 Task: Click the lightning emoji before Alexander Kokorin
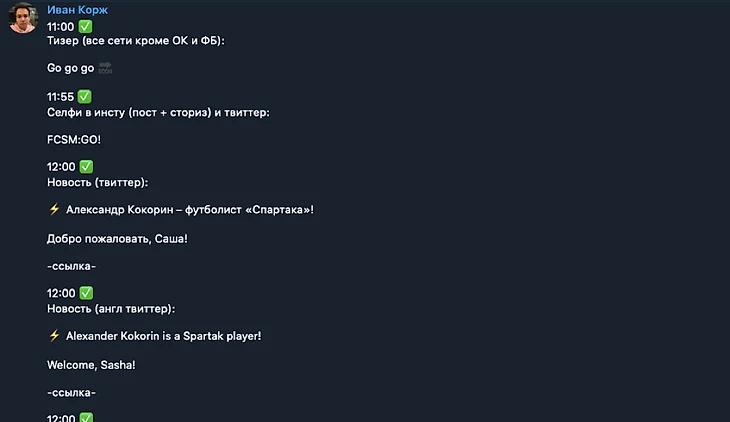point(54,335)
